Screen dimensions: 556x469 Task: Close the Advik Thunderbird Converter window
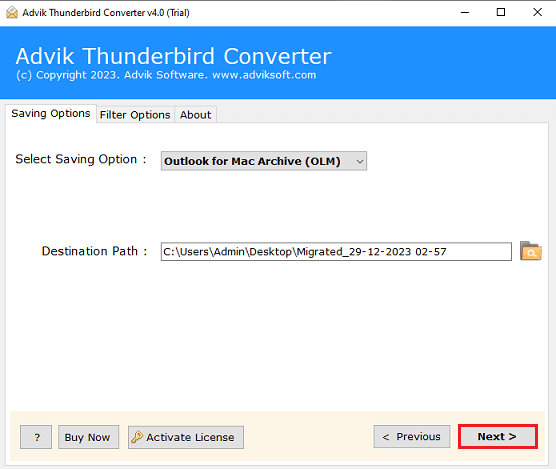537,13
